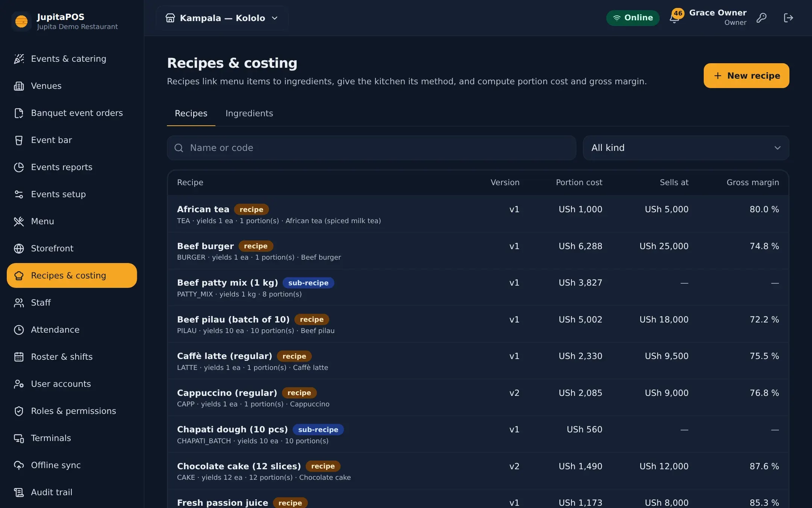The image size is (812, 508).
Task: Open the Beef patty mix (1 kg) sub-recipe
Action: click(478, 287)
